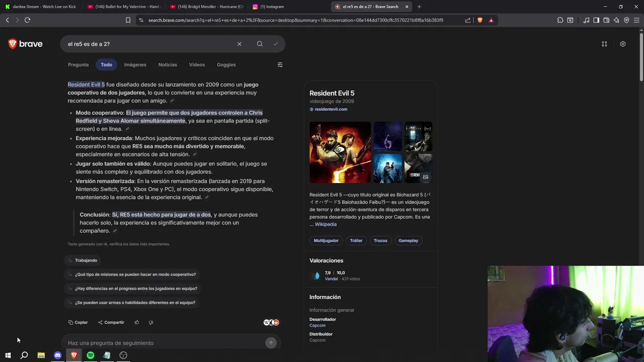Bookmark this page via the bookmark icon

128,20
